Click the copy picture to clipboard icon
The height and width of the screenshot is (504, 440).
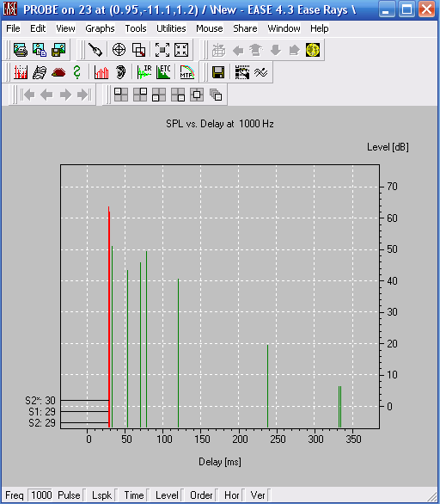pyautogui.click(x=40, y=50)
